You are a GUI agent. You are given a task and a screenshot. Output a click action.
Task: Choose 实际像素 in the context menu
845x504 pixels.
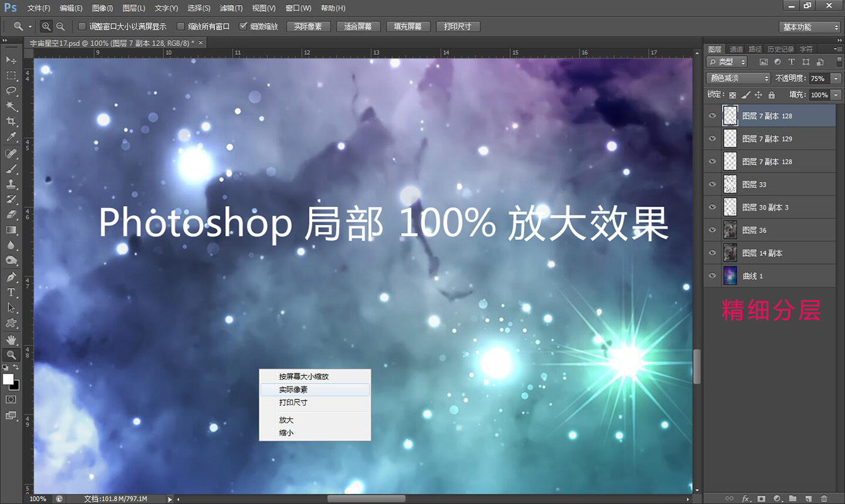coord(315,390)
